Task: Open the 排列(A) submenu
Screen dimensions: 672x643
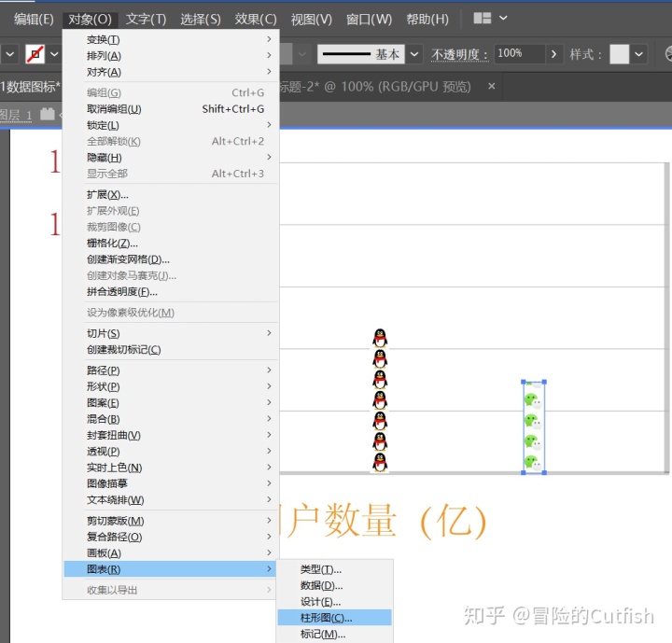Action: [171, 56]
